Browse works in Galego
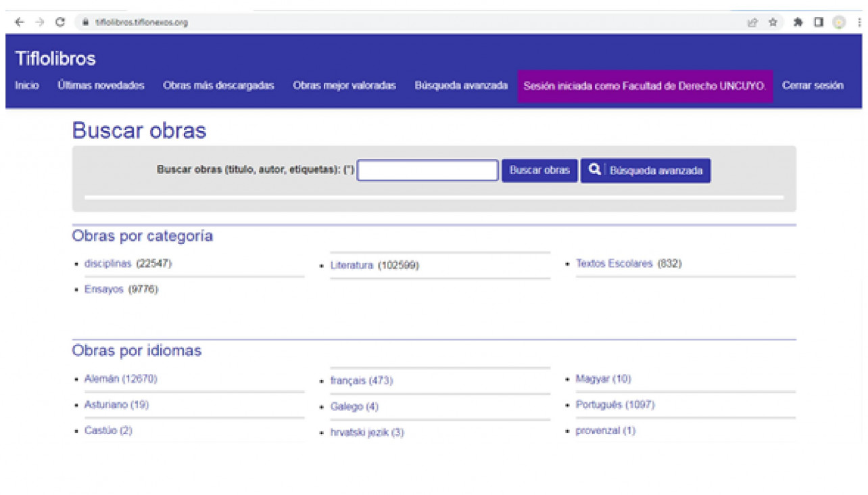This screenshot has width=868, height=495. [354, 406]
